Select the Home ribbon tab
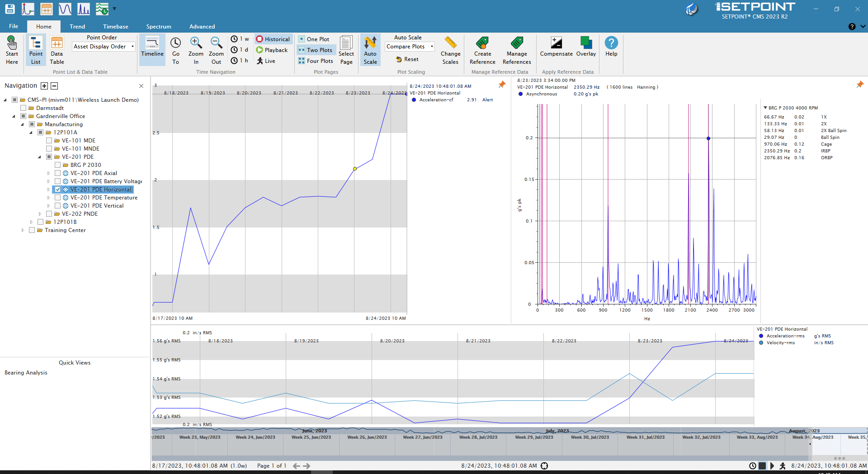Screen dimensions: 868x474 pyautogui.click(x=44, y=27)
